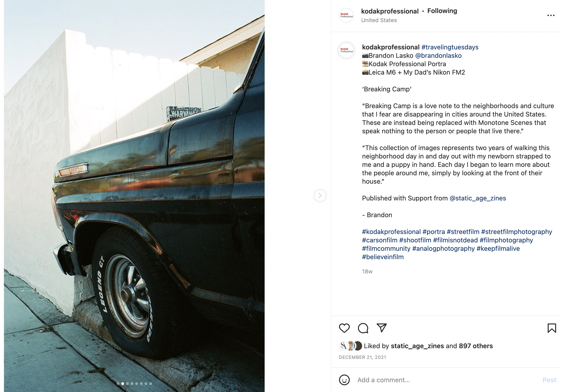The width and height of the screenshot is (561, 392).
Task: Share the post via paper plane icon
Action: (x=381, y=328)
